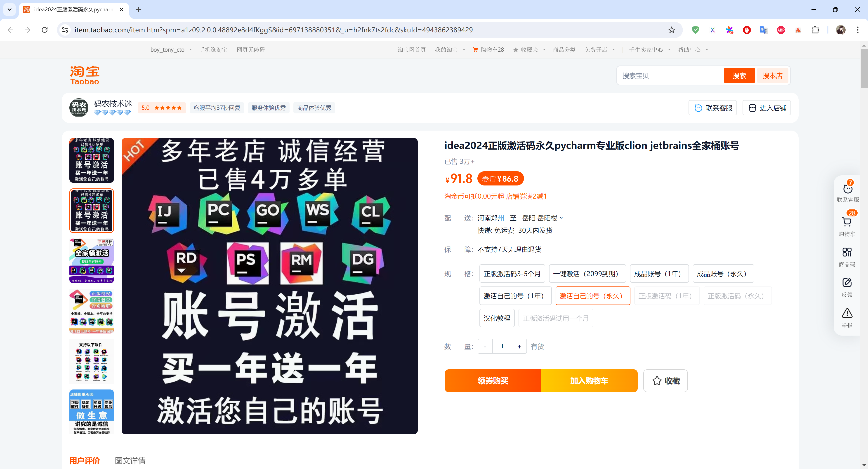Increase quantity with the plus stepper

519,347
